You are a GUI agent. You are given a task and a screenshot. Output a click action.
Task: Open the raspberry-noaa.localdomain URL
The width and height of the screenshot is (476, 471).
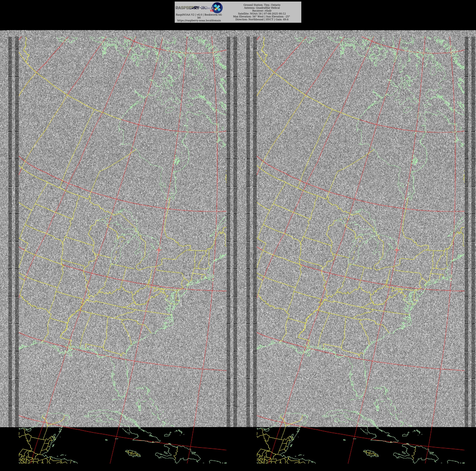tap(199, 21)
